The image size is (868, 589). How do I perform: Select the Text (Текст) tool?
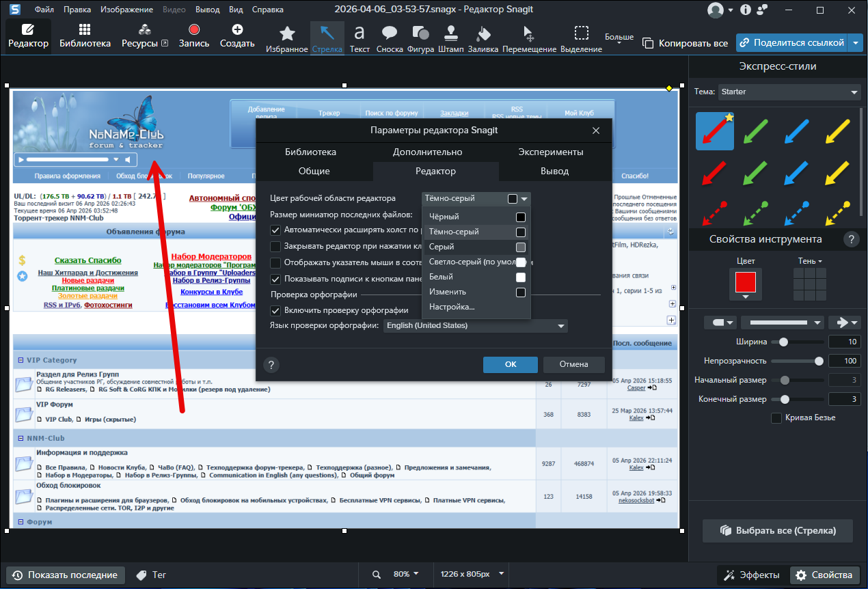click(360, 38)
